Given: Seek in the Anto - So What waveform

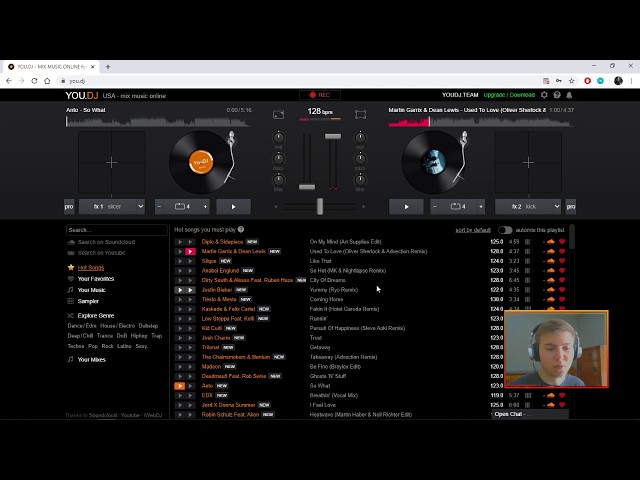Looking at the screenshot, I should [x=159, y=121].
